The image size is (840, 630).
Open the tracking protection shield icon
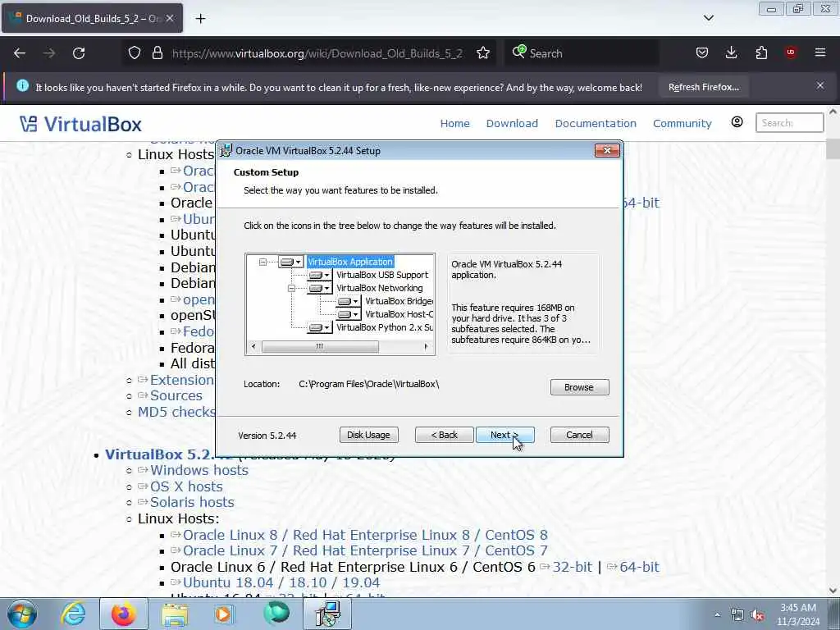coord(135,53)
